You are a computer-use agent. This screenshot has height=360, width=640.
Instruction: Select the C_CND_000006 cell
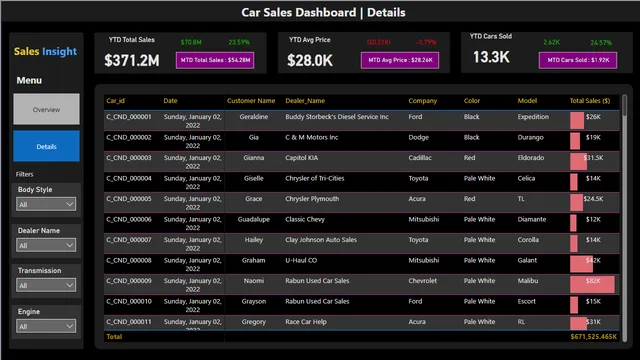tap(129, 219)
